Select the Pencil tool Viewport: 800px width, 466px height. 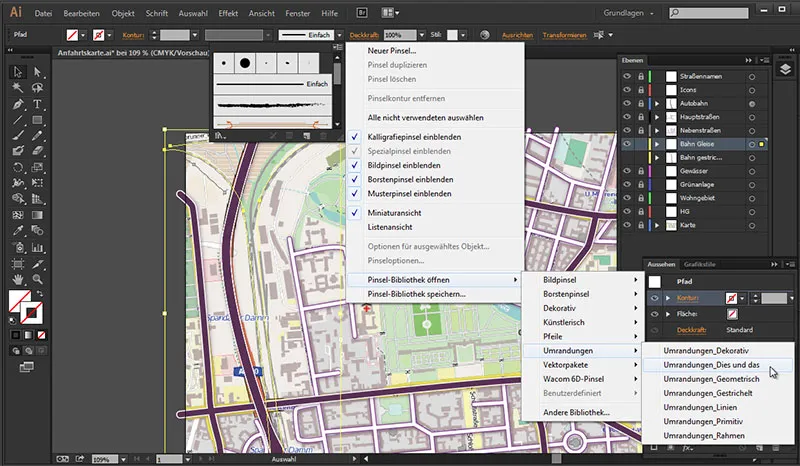tap(37, 136)
